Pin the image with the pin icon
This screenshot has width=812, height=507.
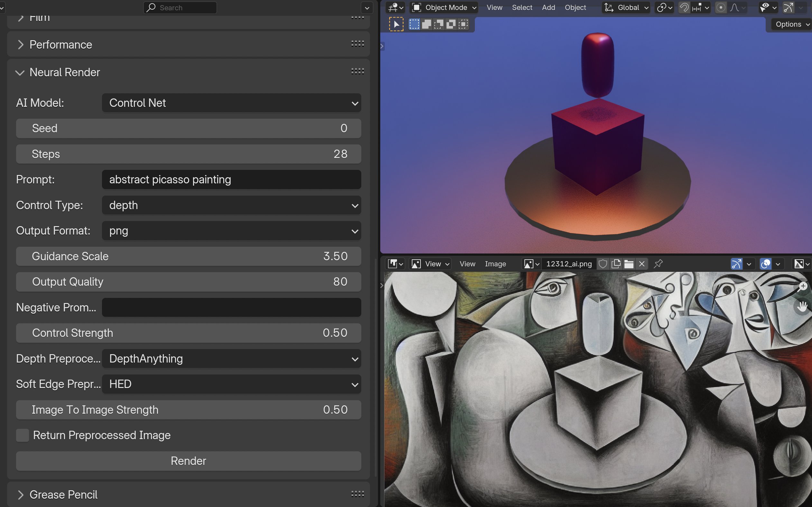point(658,264)
